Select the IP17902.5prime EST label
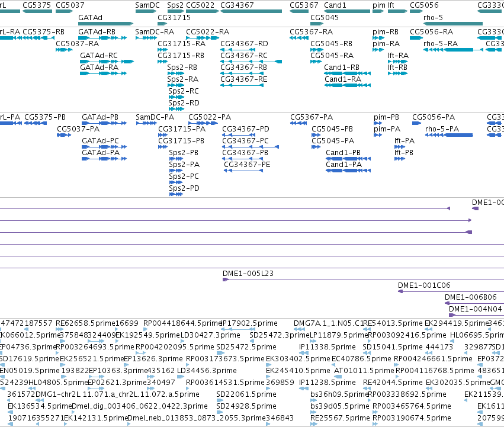 pyautogui.click(x=250, y=323)
